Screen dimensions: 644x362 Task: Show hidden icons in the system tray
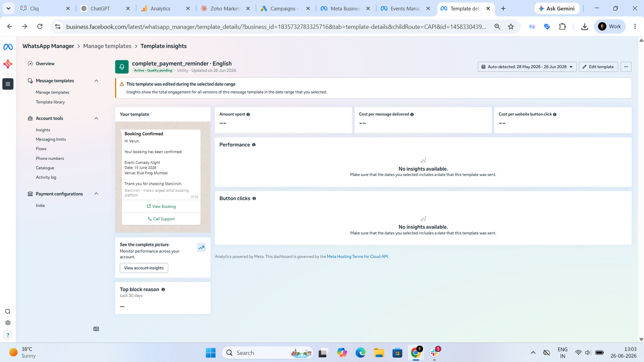tap(533, 353)
